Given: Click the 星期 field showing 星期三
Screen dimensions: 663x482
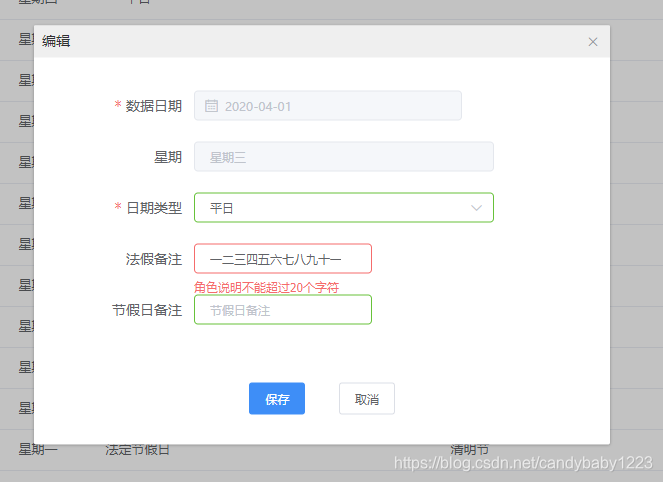Looking at the screenshot, I should [x=344, y=157].
